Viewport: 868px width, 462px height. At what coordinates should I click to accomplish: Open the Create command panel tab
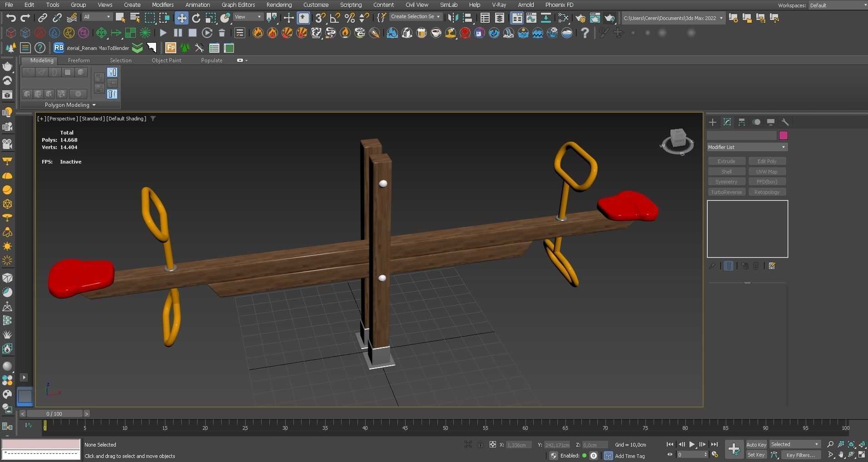coord(712,122)
